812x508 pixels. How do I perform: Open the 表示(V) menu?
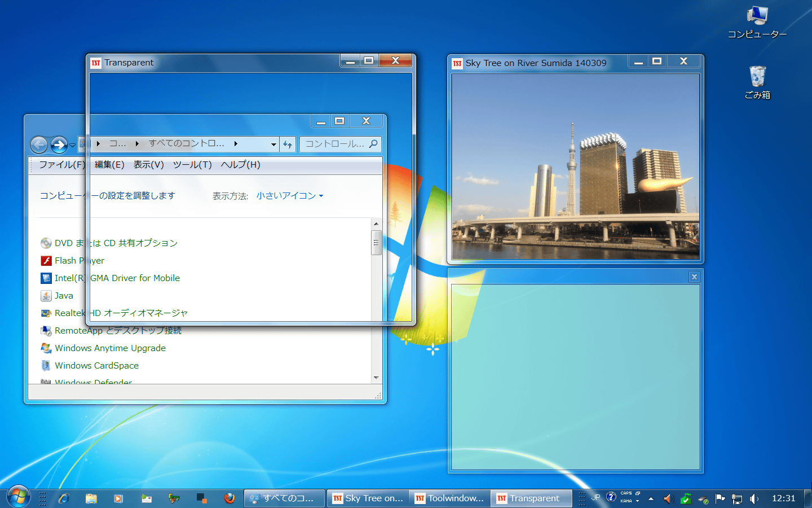[x=149, y=165]
